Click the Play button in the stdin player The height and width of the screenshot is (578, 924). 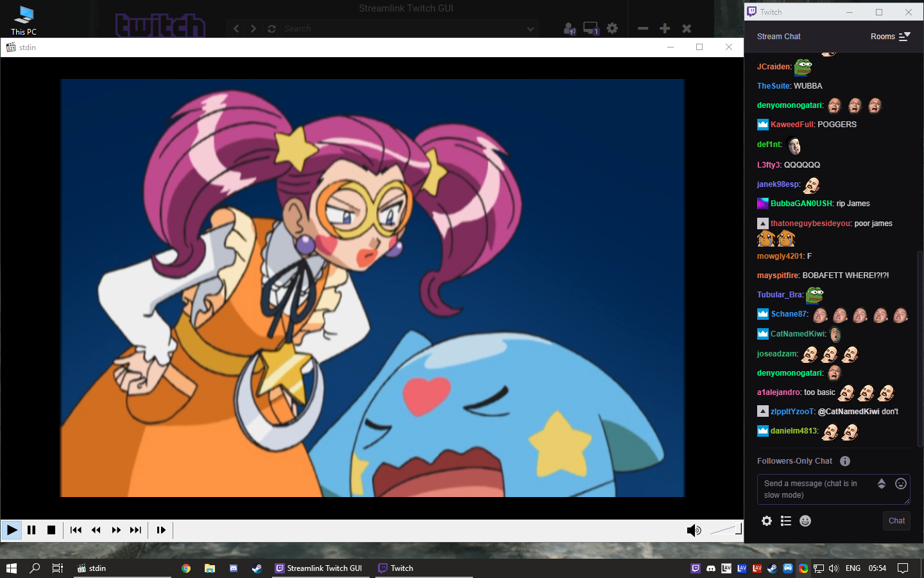pos(12,530)
